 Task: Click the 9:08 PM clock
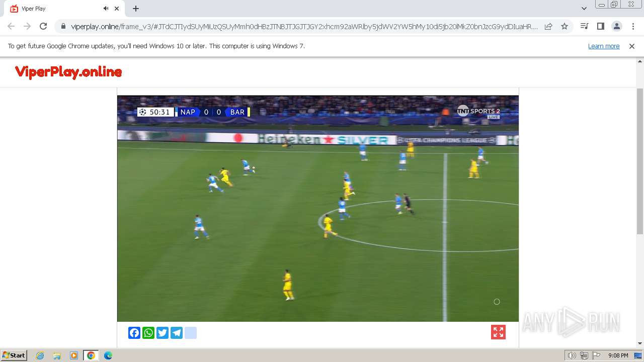tap(618, 355)
